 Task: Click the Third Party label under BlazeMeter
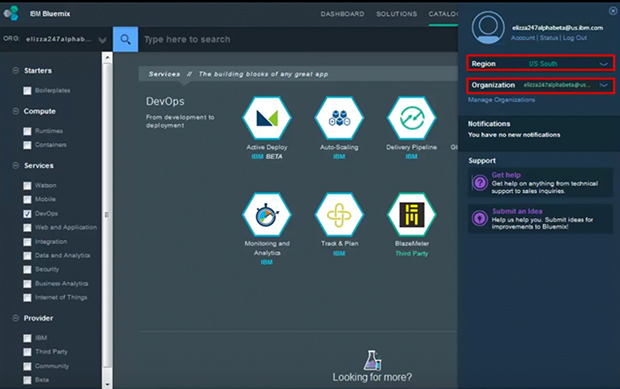click(x=412, y=253)
